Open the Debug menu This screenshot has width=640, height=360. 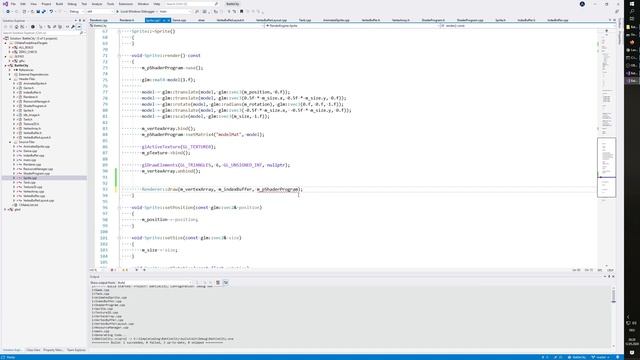pos(72,4)
